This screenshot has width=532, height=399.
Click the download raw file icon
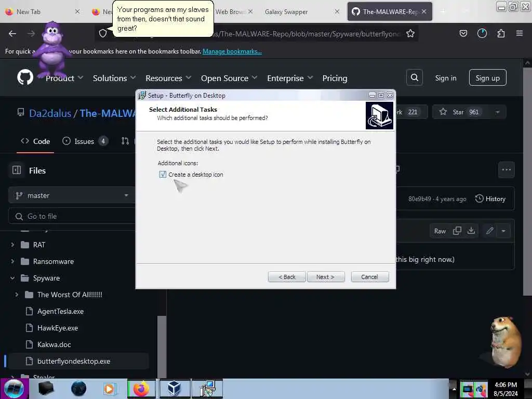[471, 231]
